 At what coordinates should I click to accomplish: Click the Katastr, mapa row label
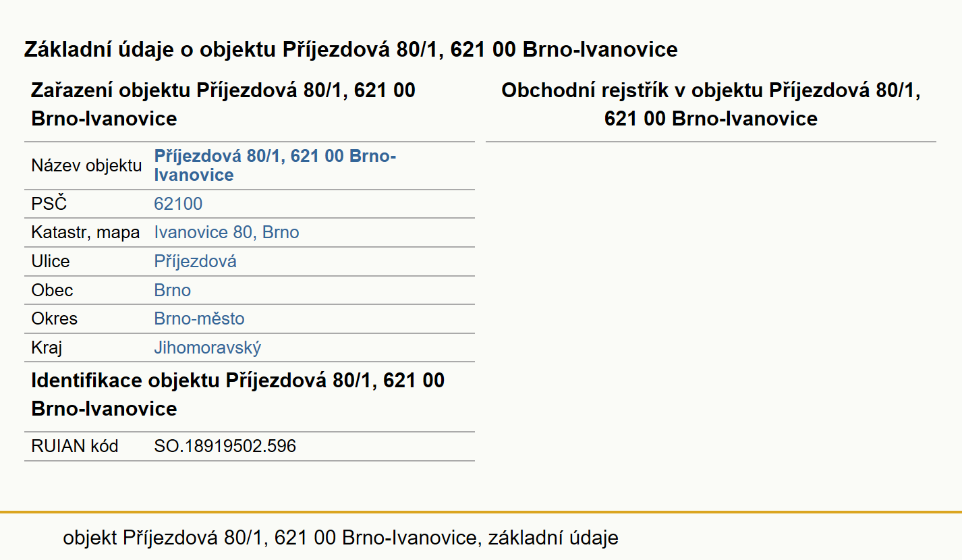coord(86,233)
